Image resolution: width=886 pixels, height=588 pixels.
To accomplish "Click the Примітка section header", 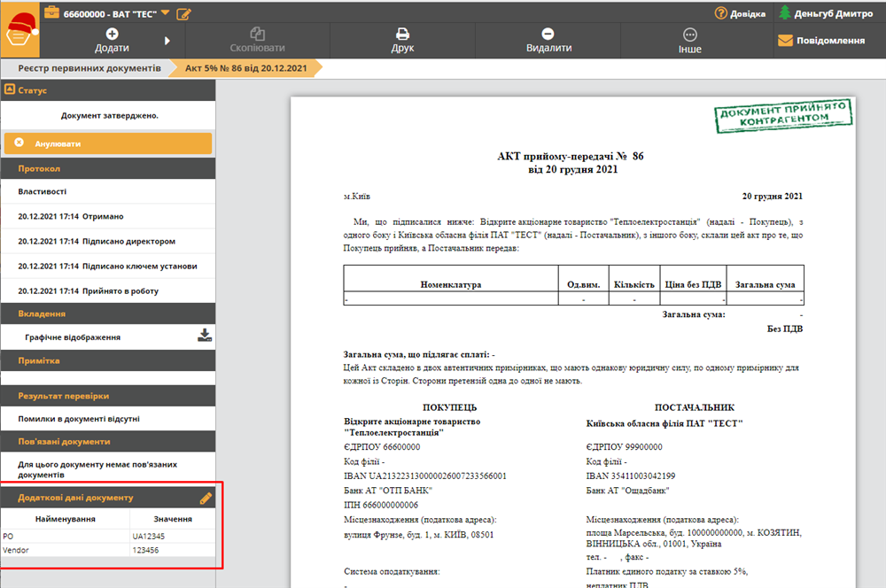I will pyautogui.click(x=108, y=360).
